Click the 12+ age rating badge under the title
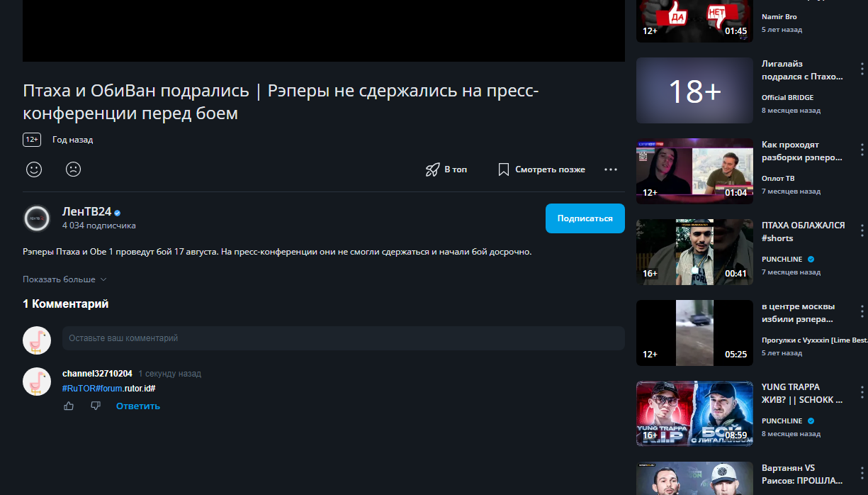 tap(32, 140)
